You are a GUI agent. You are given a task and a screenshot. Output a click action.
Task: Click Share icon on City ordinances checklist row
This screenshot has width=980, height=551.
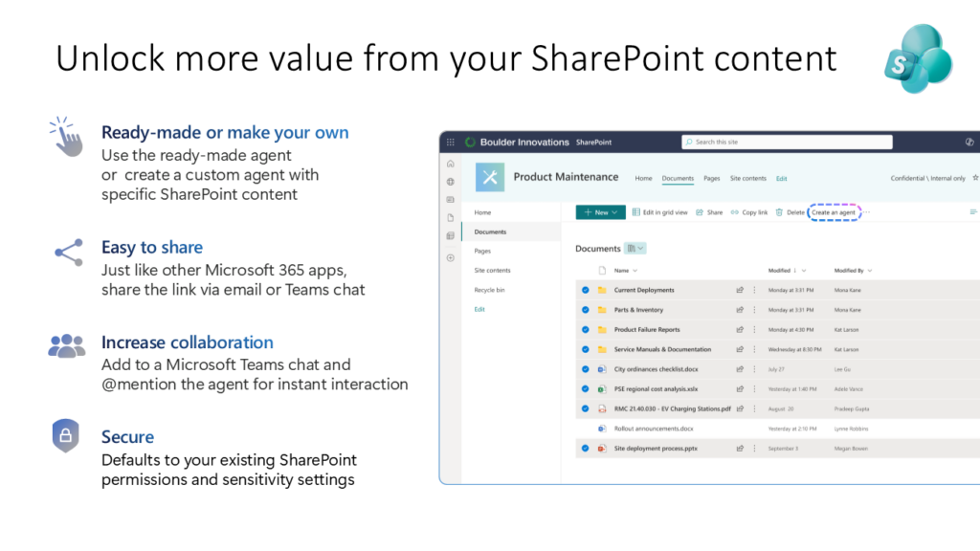(740, 369)
